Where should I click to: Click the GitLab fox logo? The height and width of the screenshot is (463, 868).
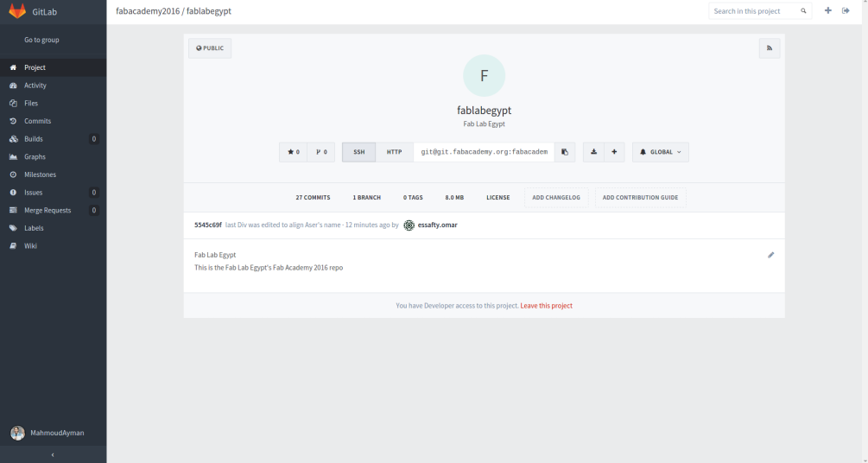(x=17, y=11)
